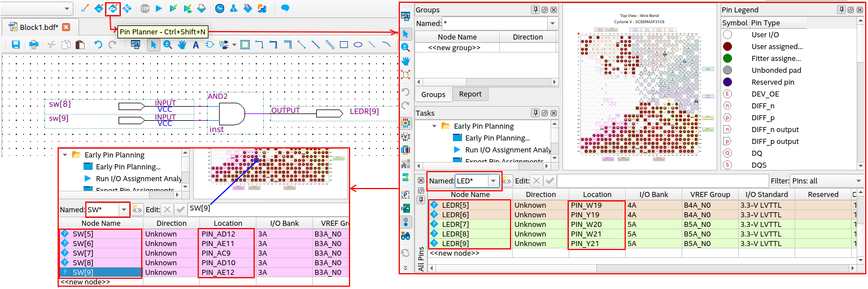Image resolution: width=868 pixels, height=289 pixels.
Task: Open the Filter Pins: all dropdown
Action: coord(859,181)
